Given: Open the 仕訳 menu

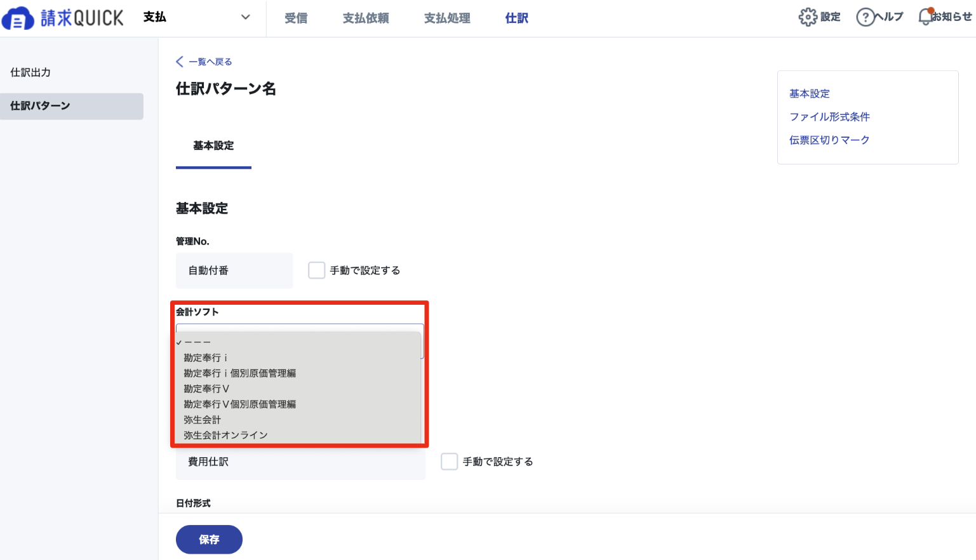Looking at the screenshot, I should click(x=517, y=18).
